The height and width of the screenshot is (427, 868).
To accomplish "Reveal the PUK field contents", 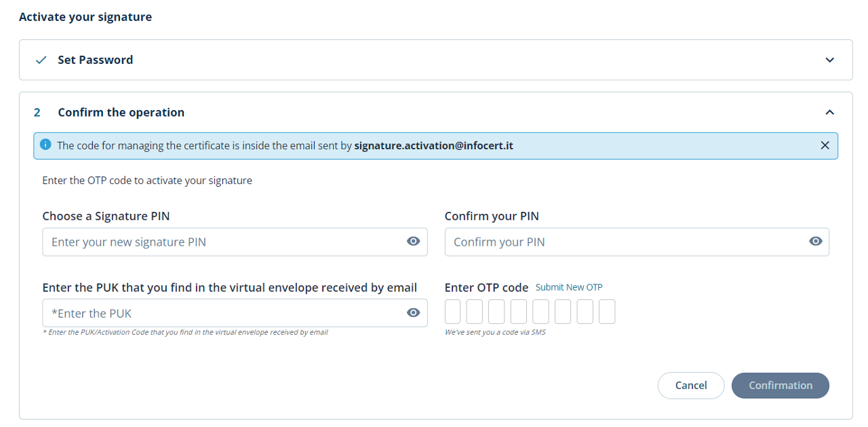I will click(413, 313).
